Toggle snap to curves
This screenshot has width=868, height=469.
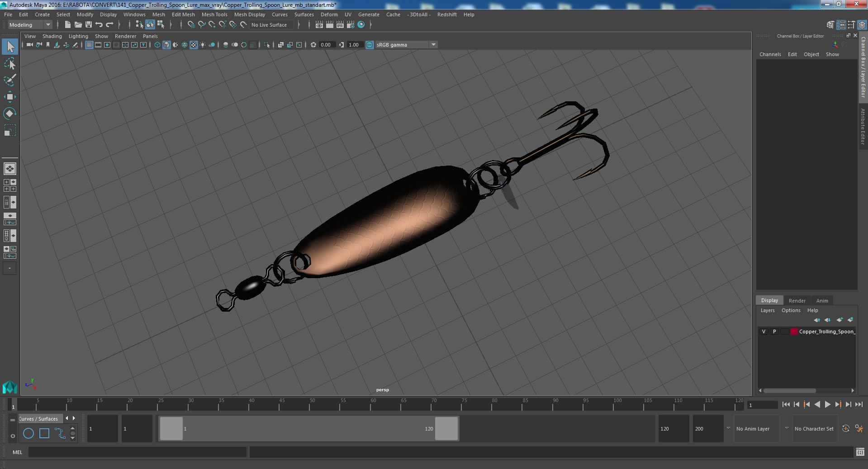202,25
